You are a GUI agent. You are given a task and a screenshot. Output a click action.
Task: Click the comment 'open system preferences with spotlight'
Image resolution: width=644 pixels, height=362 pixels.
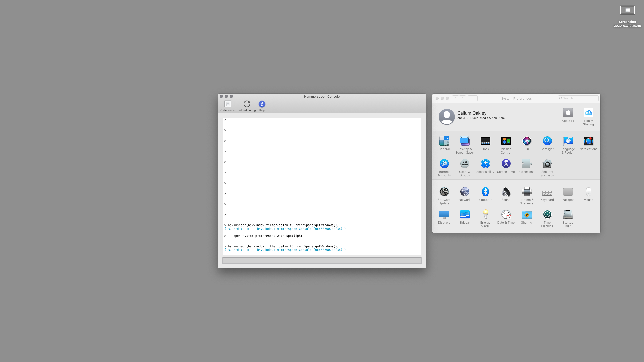pos(265,236)
